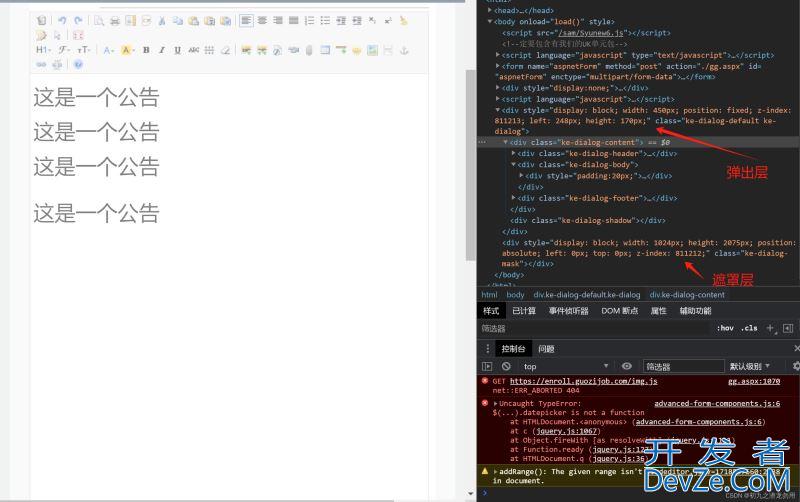Open the editor's preview icon
This screenshot has width=800, height=502.
tap(99, 20)
